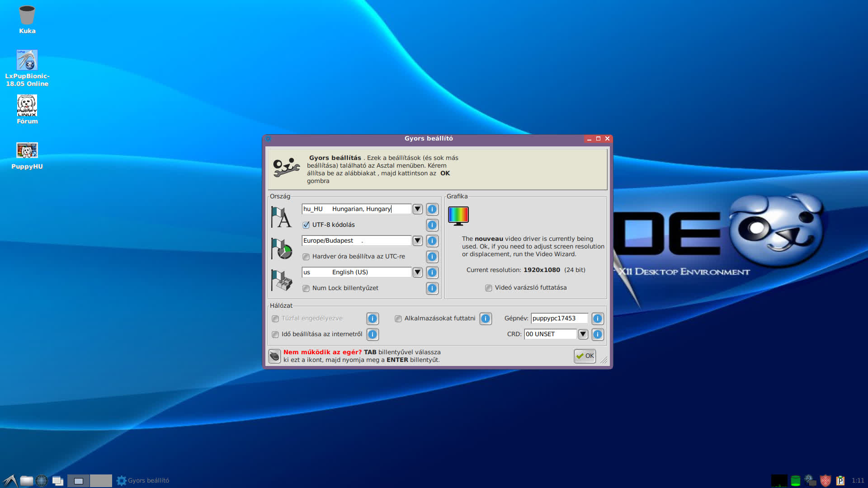Show info for the hu_HU locale setting
Viewport: 868px width, 488px height.
[x=432, y=209]
